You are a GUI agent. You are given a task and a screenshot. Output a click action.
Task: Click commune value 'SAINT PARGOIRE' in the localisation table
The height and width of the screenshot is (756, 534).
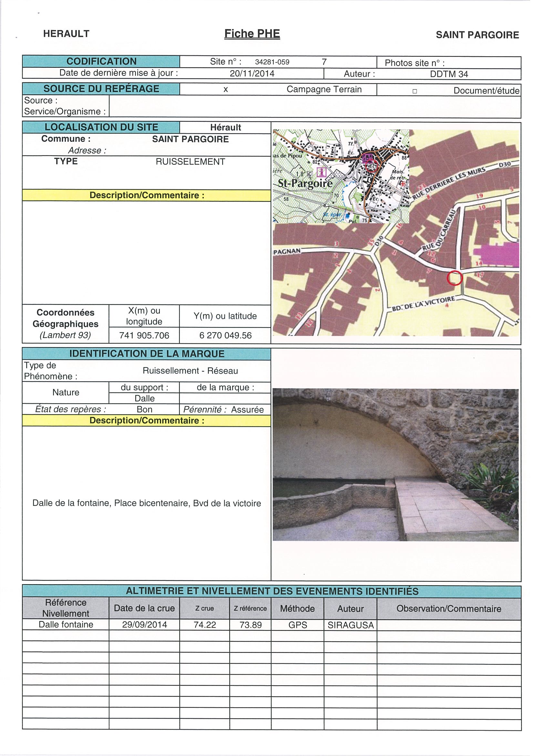190,139
